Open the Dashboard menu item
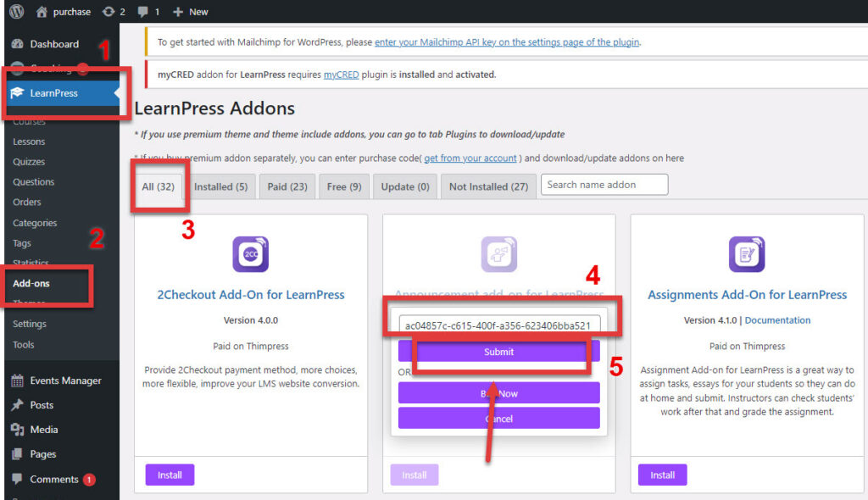 (53, 44)
